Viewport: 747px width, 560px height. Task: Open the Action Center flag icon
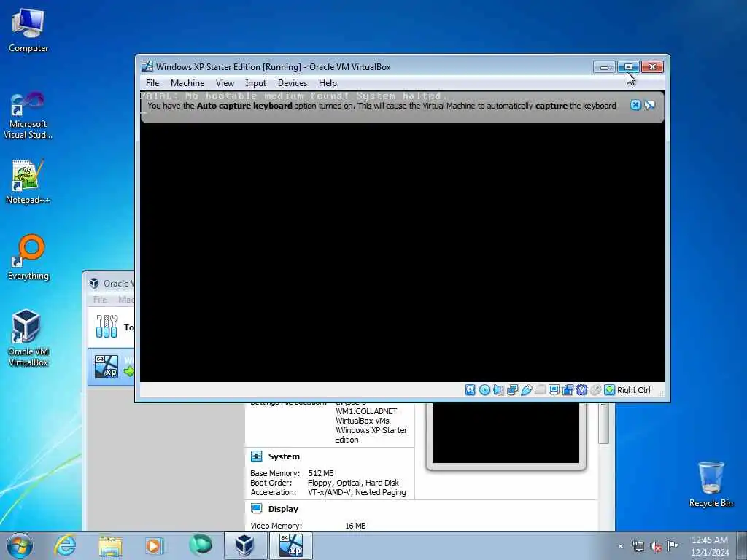[x=673, y=545]
